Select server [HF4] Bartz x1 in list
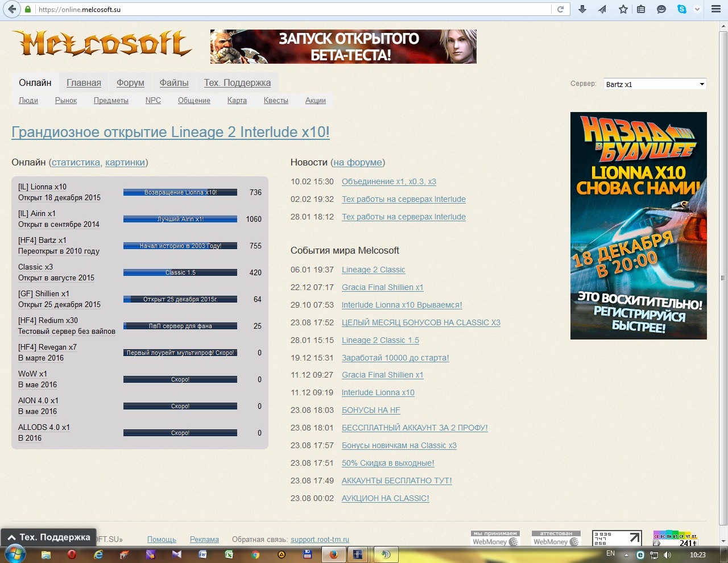The height and width of the screenshot is (563, 728). (42, 241)
